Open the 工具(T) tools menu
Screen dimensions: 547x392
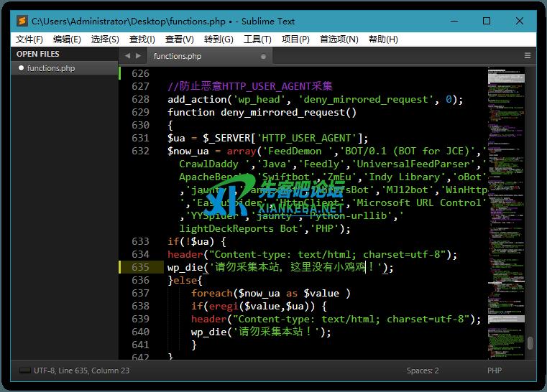point(257,39)
